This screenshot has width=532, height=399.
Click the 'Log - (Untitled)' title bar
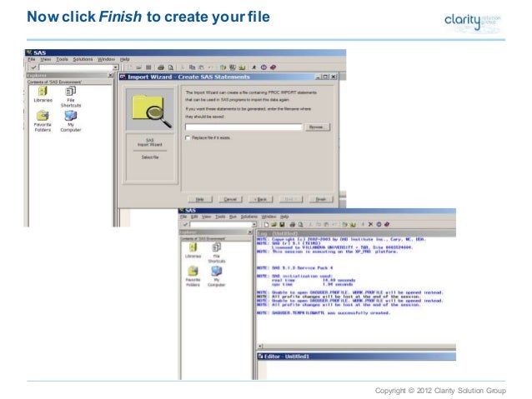[x=356, y=233]
